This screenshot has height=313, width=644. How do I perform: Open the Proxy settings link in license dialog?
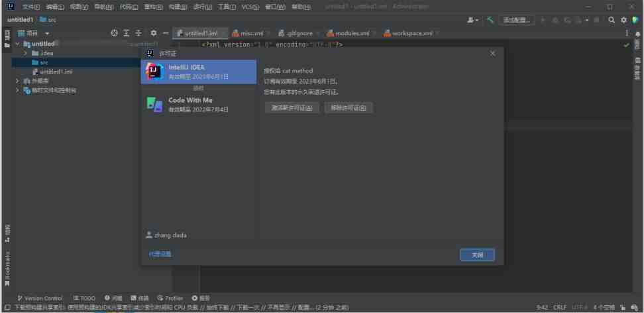(160, 254)
